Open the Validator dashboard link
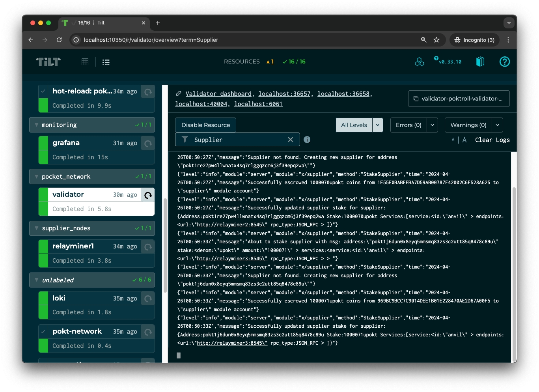This screenshot has height=392, width=539. click(x=218, y=94)
